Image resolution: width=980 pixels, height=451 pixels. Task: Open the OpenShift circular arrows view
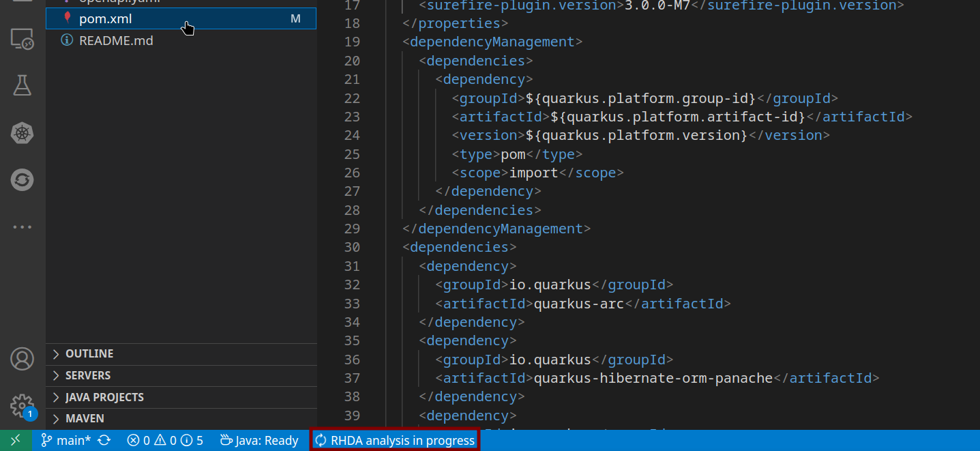(x=22, y=180)
